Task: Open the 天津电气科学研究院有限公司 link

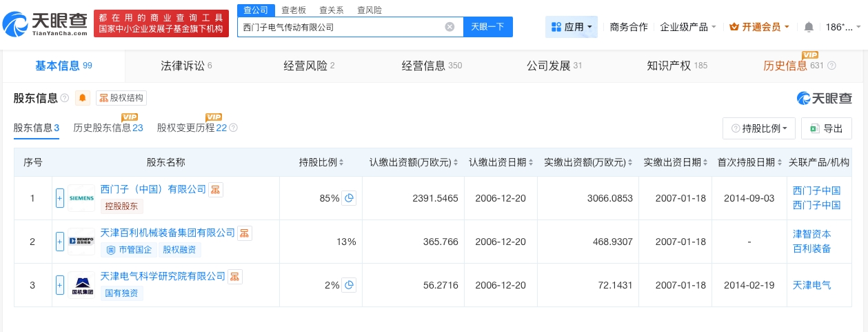Action: (x=163, y=276)
